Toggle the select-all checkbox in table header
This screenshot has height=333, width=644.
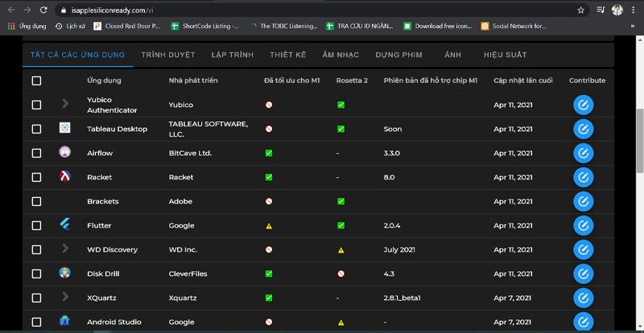click(x=36, y=80)
